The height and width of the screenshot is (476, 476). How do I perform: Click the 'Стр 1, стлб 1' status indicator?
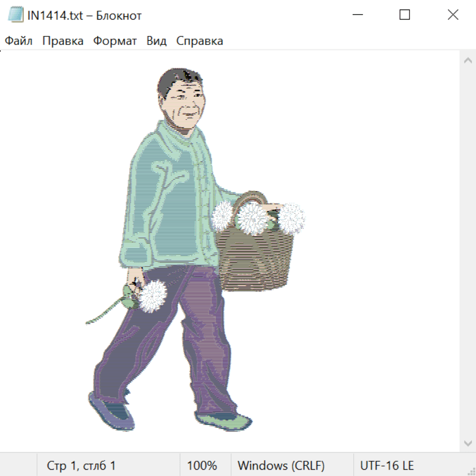point(81,465)
